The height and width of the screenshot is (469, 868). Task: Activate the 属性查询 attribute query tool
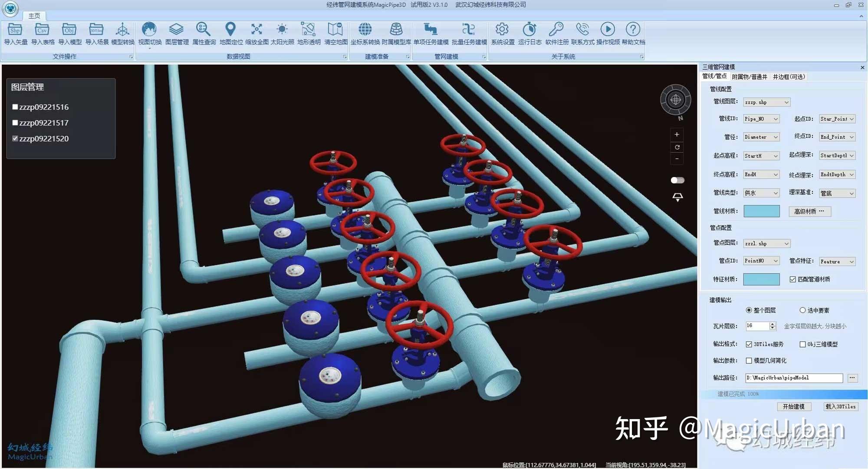pyautogui.click(x=203, y=35)
